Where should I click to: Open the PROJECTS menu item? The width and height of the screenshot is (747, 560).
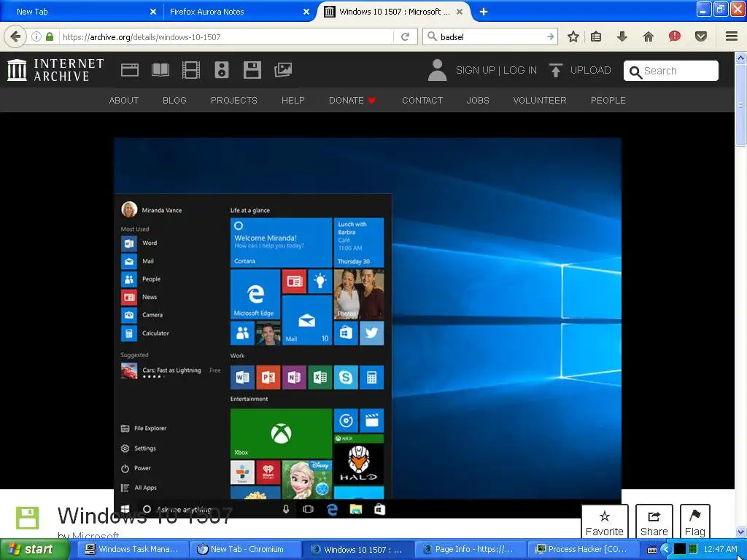tap(234, 101)
